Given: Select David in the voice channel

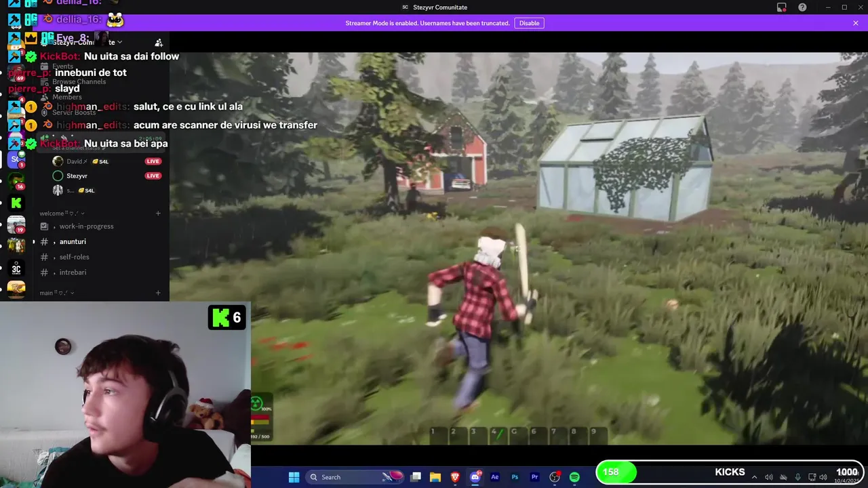Looking at the screenshot, I should click(77, 161).
